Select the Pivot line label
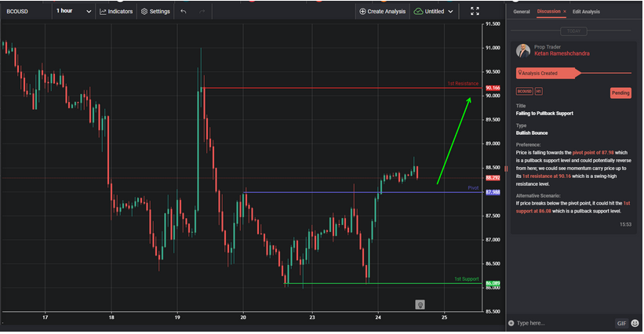Image resolution: width=644 pixels, height=334 pixels. 473,188
